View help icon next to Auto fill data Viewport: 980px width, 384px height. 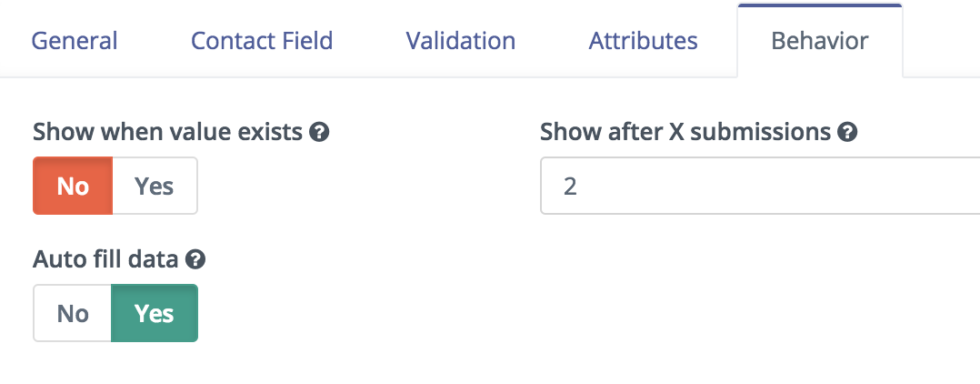[195, 259]
